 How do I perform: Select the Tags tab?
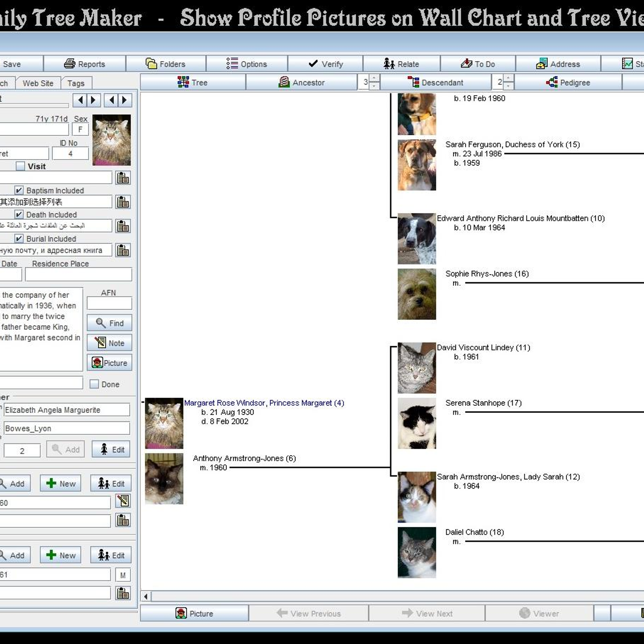(76, 83)
